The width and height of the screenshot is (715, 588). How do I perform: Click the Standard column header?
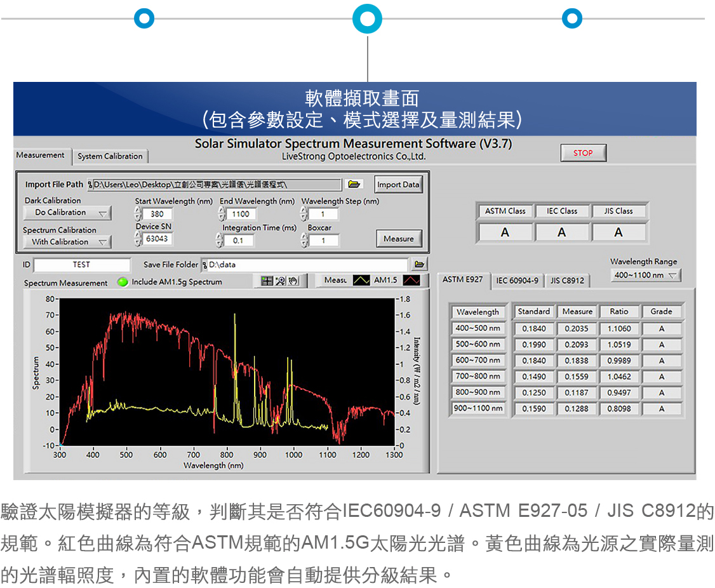[534, 311]
